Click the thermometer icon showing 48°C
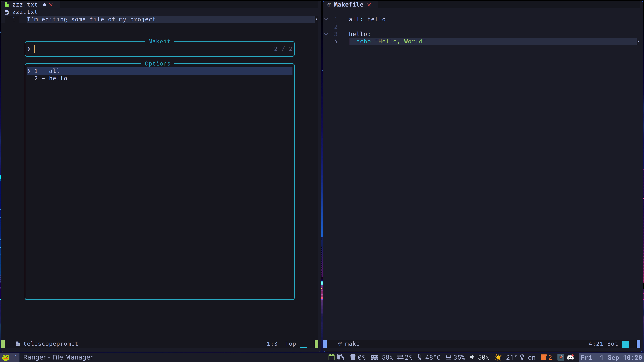Screen dimensions: 644x362 coord(419,357)
